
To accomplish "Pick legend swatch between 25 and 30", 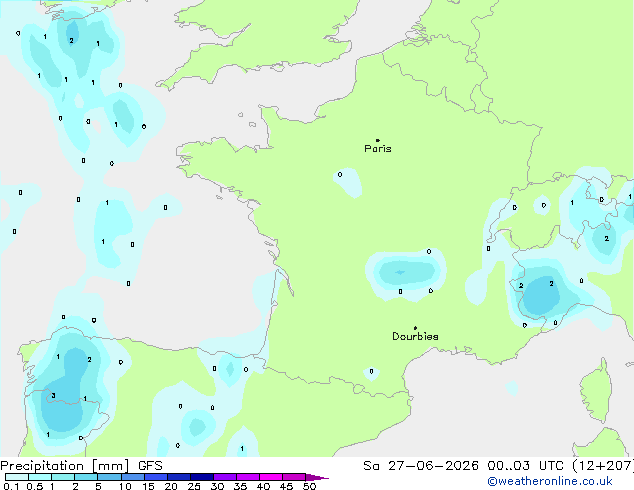I will click(x=202, y=477).
